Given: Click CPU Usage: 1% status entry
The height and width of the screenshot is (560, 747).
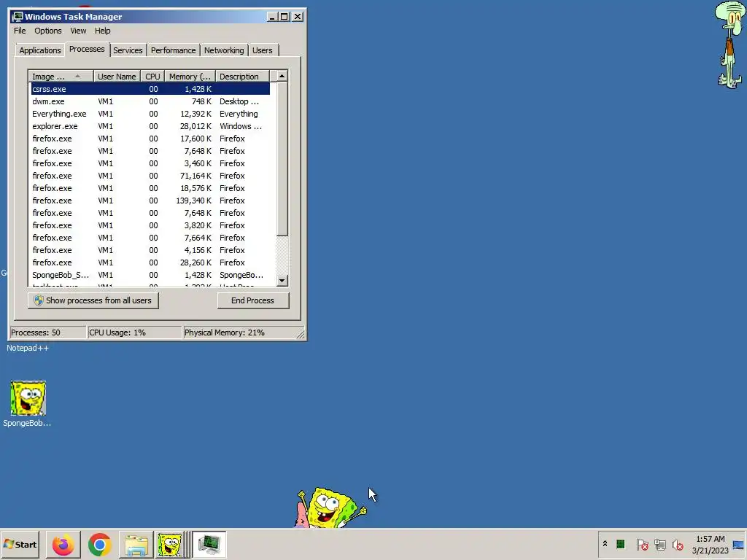Looking at the screenshot, I should pyautogui.click(x=134, y=332).
